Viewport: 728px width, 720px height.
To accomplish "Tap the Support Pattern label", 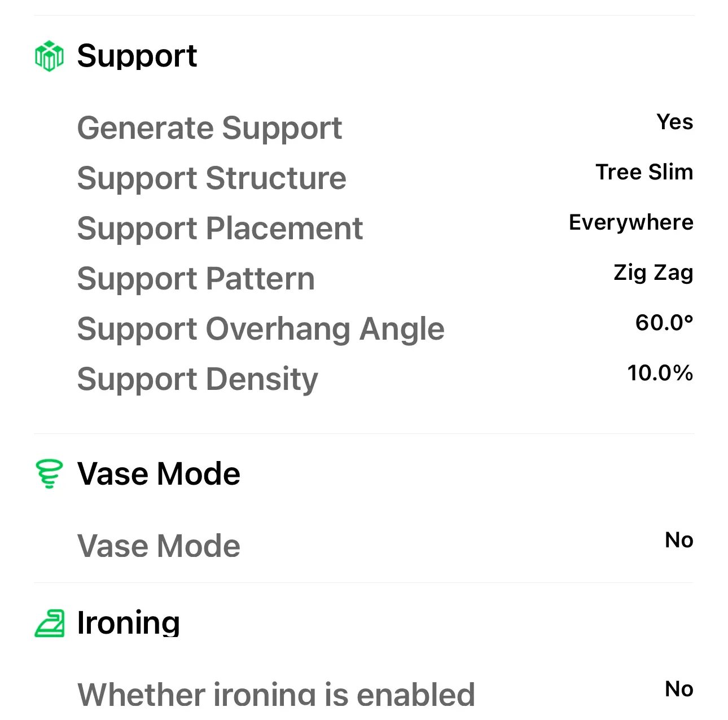I will point(196,279).
